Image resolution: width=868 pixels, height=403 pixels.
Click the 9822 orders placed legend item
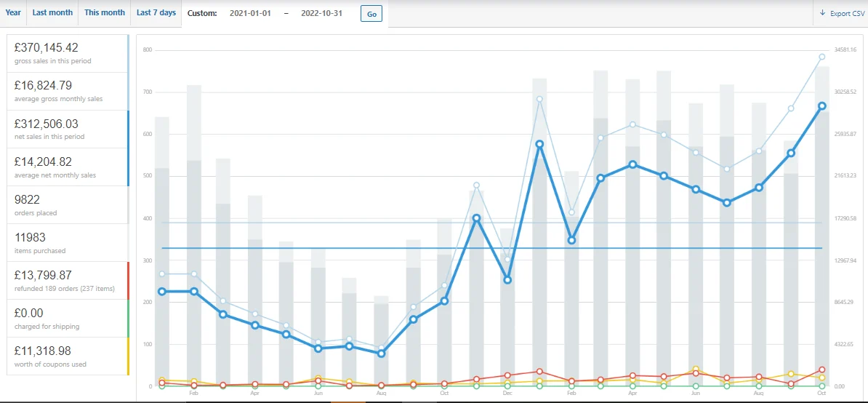click(68, 205)
